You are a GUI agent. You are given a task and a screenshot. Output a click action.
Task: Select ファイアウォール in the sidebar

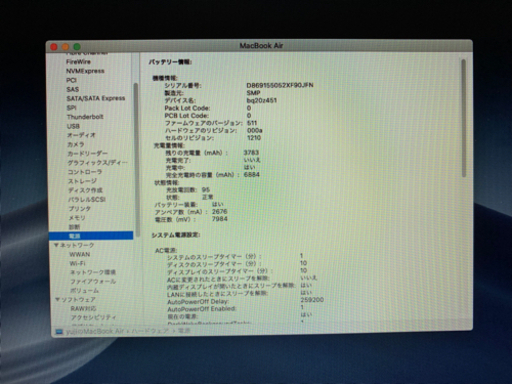click(x=93, y=281)
